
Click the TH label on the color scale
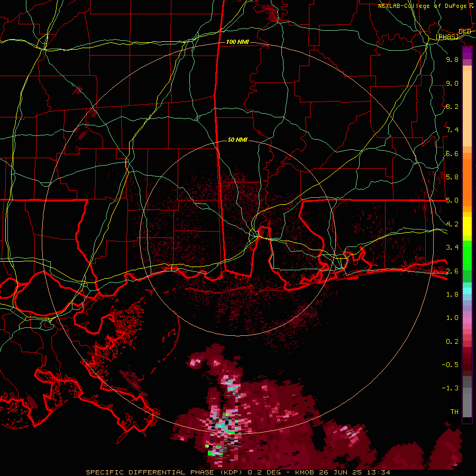click(454, 412)
